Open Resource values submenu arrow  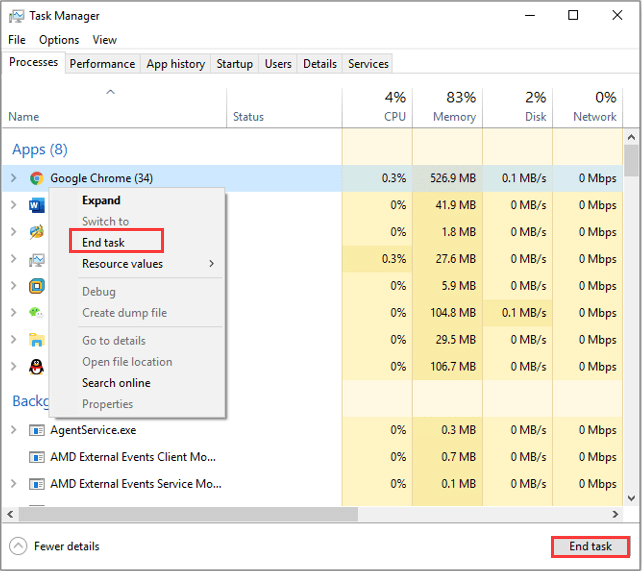[211, 264]
